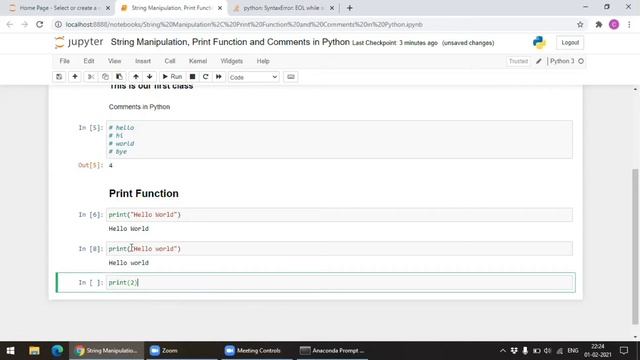Bookmark this page with star icon

pyautogui.click(x=580, y=24)
